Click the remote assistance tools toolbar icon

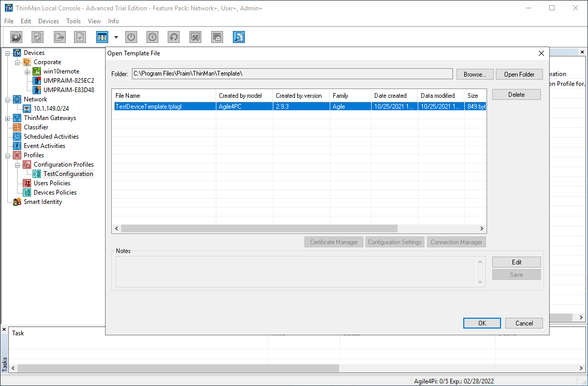(x=195, y=37)
